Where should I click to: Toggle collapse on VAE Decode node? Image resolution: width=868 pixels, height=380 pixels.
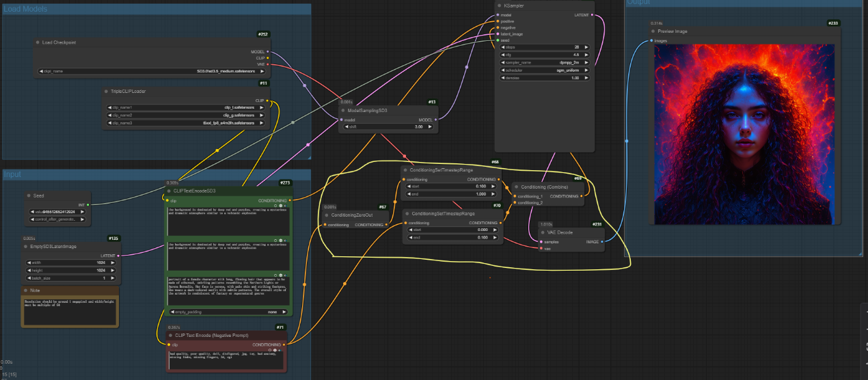543,232
